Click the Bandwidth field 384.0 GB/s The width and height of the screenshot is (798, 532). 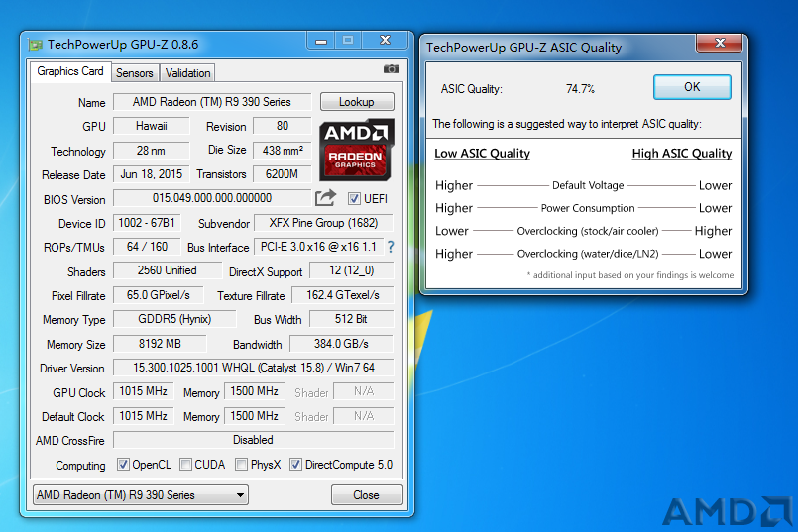tap(341, 344)
